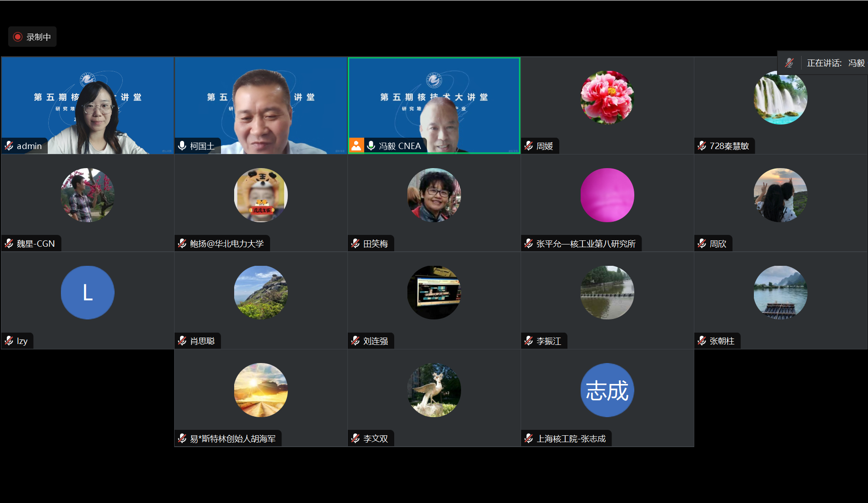This screenshot has width=868, height=503.
Task: Click the muted mic icon next to 魏星-CGN
Action: click(9, 244)
